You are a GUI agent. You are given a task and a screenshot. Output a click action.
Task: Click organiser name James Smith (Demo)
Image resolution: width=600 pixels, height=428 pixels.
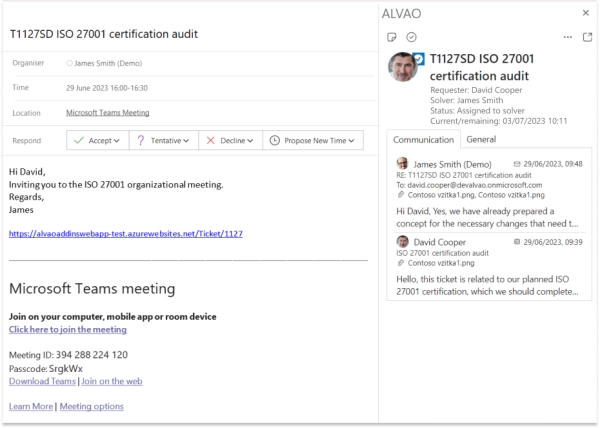[x=108, y=63]
